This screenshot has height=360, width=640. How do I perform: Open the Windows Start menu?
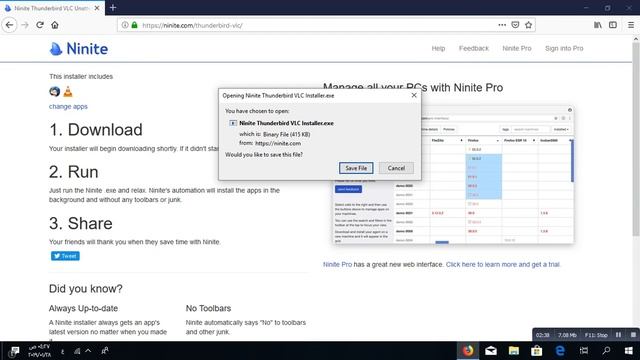[x=629, y=350]
